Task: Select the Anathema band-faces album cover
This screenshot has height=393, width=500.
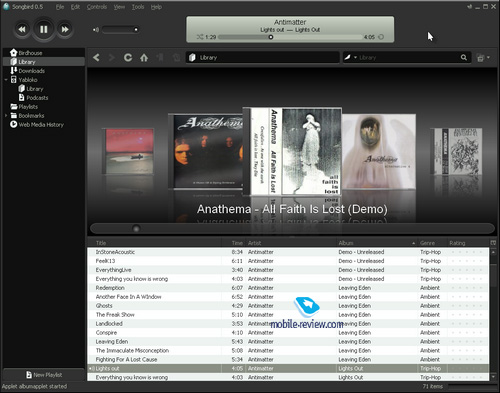Action: pos(206,151)
